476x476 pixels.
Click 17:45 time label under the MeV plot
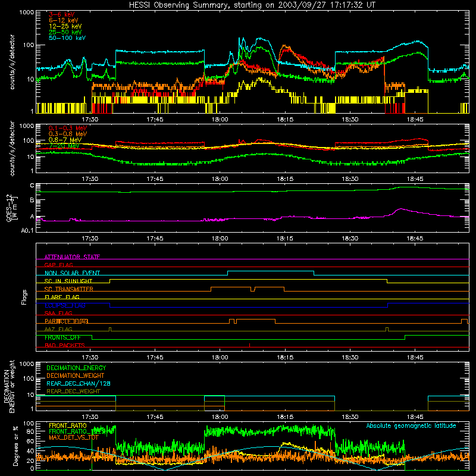pos(155,179)
